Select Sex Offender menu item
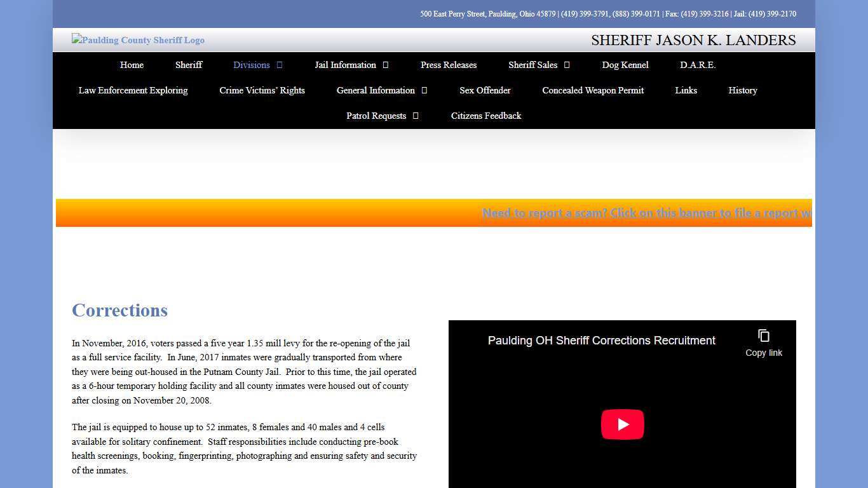Viewport: 868px width, 488px height. click(485, 90)
